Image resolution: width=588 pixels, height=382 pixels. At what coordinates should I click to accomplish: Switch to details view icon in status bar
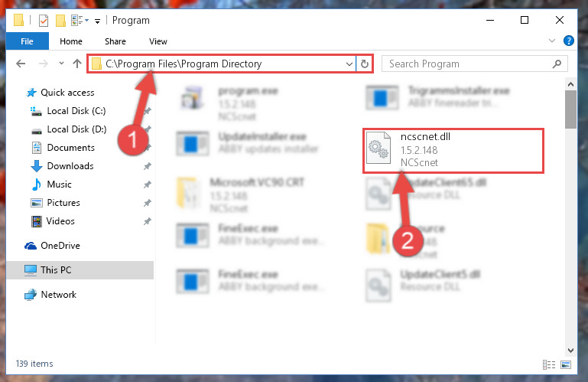[x=549, y=364]
